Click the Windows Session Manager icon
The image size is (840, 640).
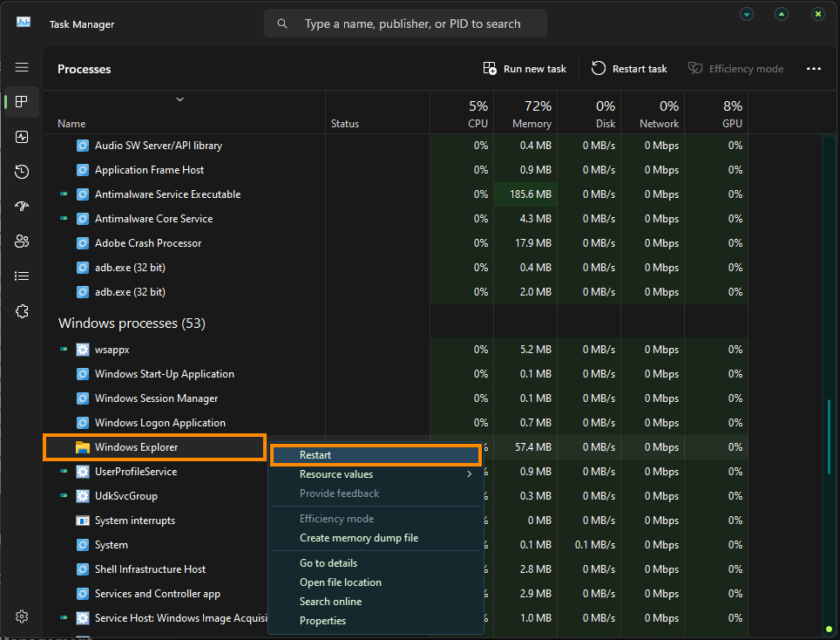[x=83, y=398]
